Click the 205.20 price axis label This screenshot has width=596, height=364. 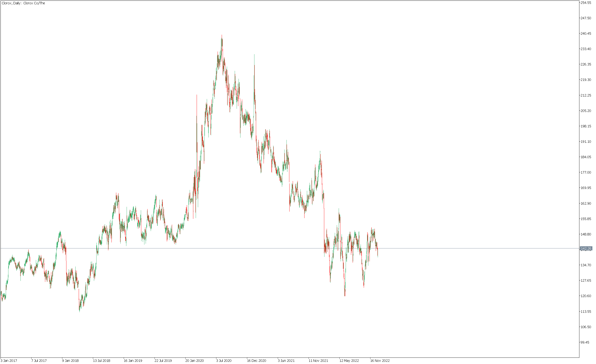[586, 111]
